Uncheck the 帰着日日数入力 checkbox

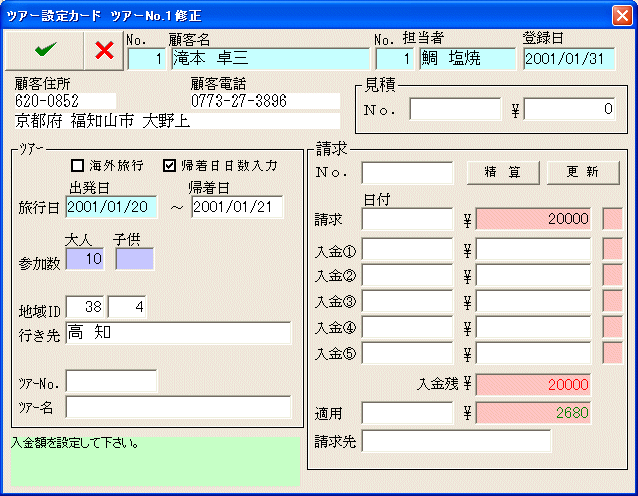[170, 165]
